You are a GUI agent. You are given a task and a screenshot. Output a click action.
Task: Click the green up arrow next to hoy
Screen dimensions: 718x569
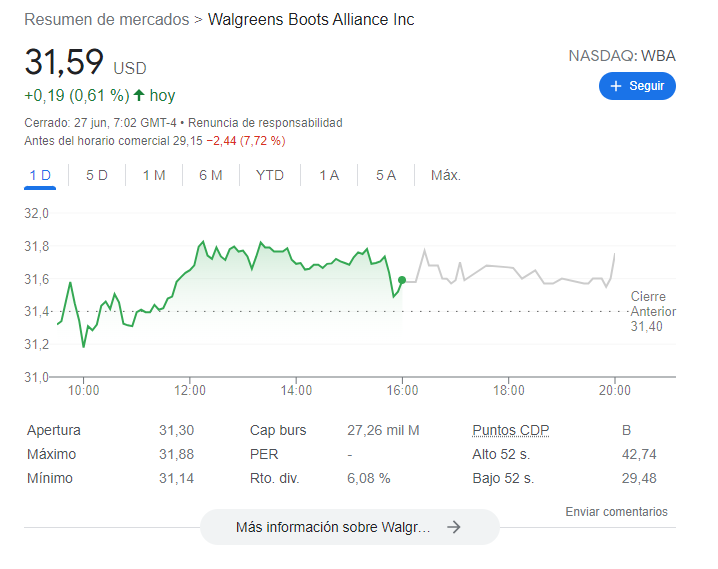139,95
